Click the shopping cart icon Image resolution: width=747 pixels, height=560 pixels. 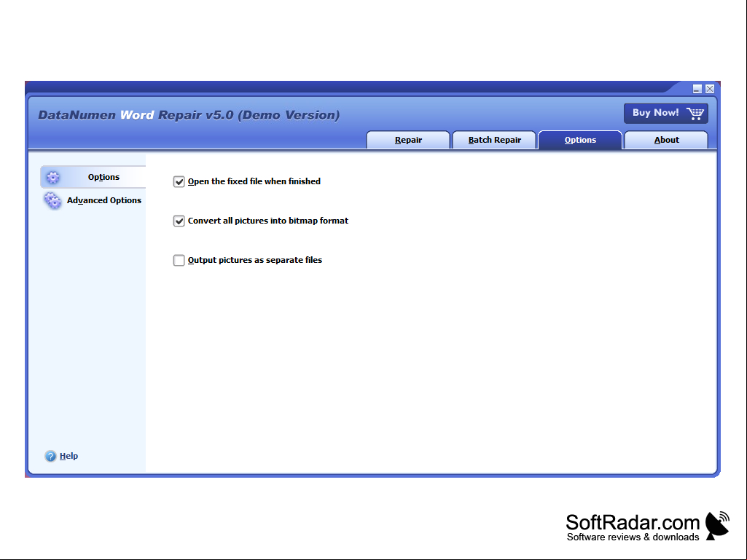click(x=695, y=114)
